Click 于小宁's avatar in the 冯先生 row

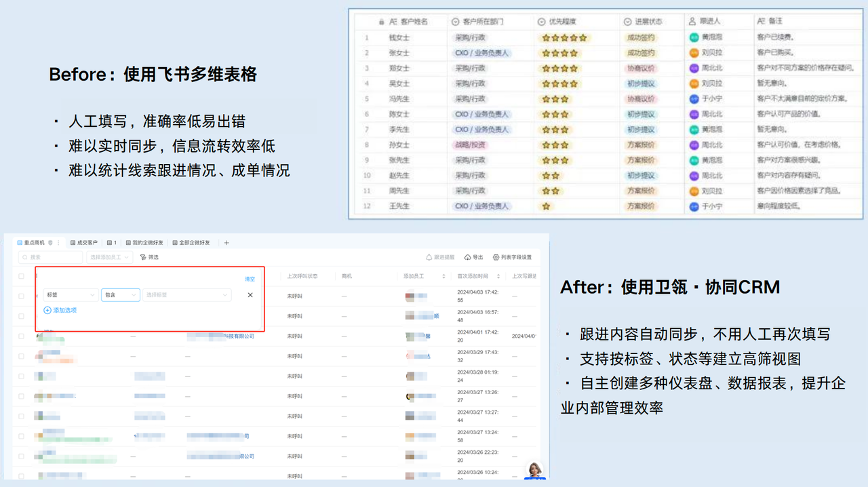694,99
